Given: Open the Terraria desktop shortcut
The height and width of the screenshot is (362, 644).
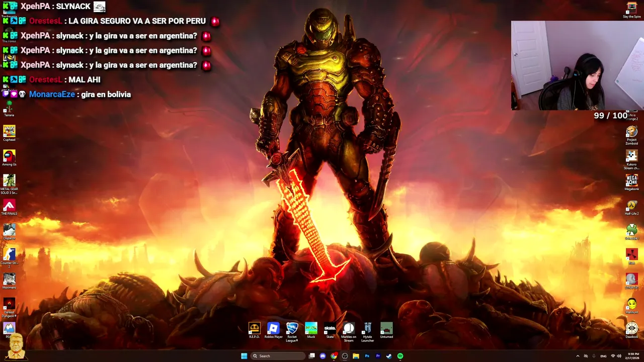Looking at the screenshot, I should (x=9, y=108).
